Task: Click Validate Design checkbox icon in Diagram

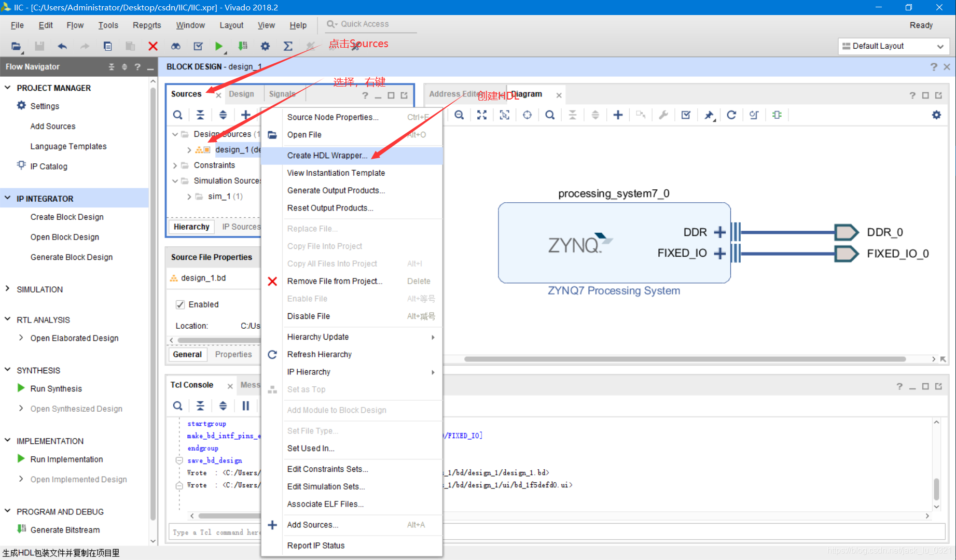Action: [686, 115]
